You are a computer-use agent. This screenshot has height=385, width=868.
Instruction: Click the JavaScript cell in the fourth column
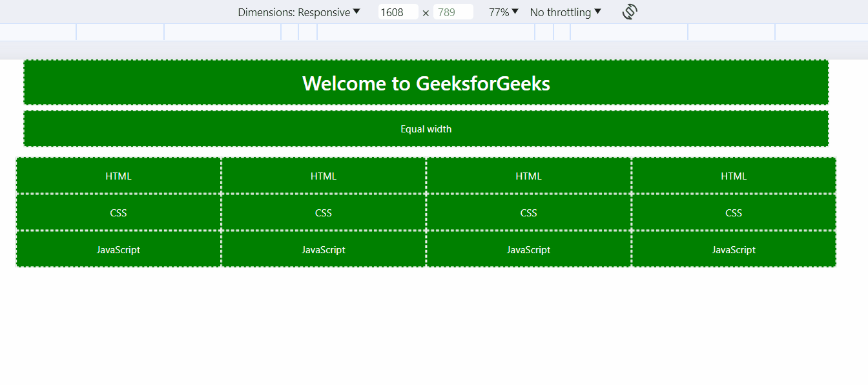[x=734, y=249]
